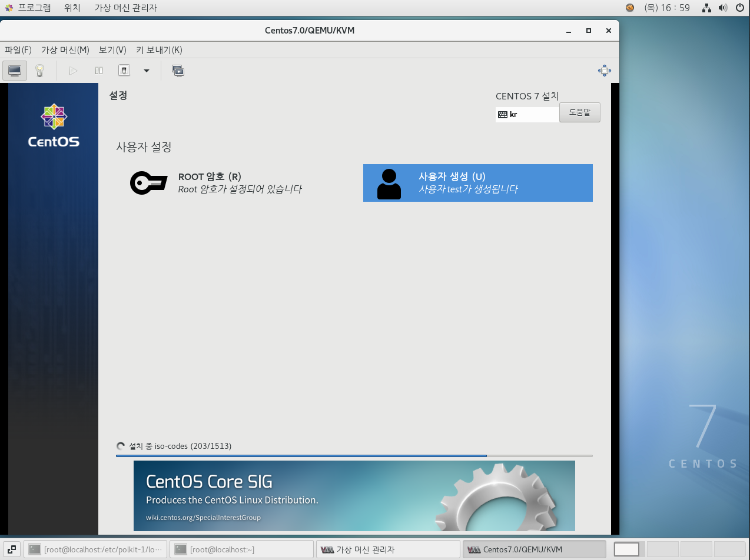Click wiki.centos.org/SpecialInterestGroup text
The width and height of the screenshot is (750, 560).
pos(204,518)
